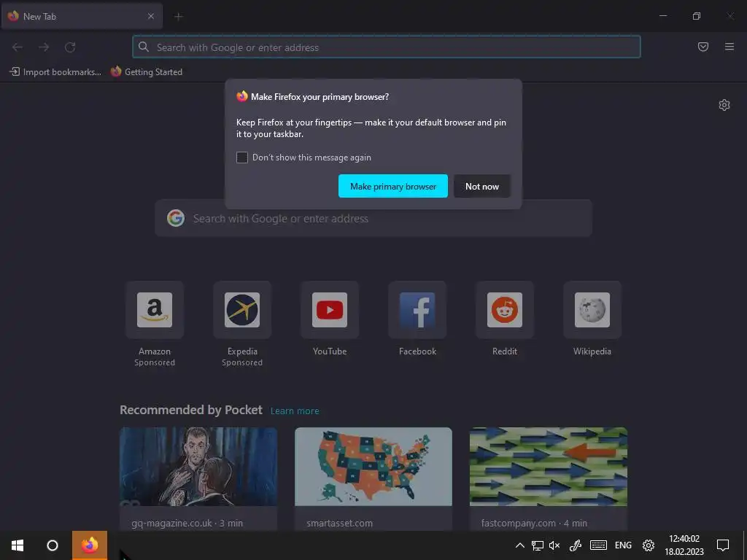Close the New Tab tab
747x560 pixels.
(x=150, y=16)
